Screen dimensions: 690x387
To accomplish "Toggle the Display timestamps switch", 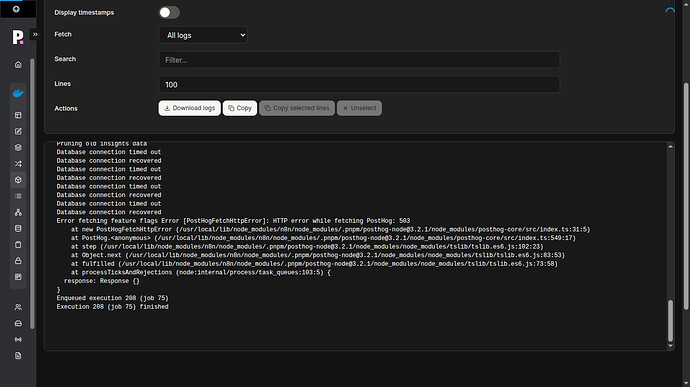I will click(169, 12).
